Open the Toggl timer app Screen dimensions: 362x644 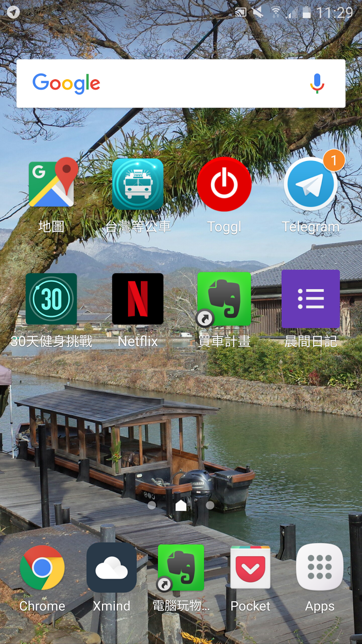coord(224,184)
